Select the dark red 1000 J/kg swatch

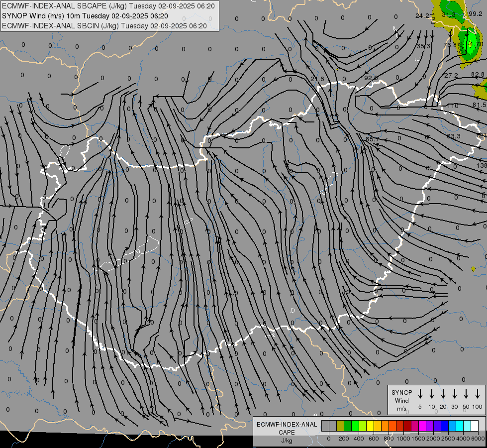pos(407,426)
